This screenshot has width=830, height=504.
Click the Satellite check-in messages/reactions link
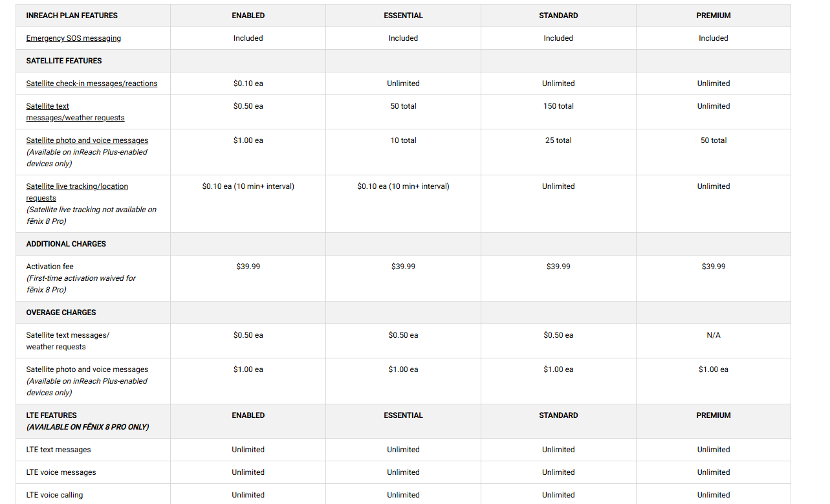(x=91, y=83)
